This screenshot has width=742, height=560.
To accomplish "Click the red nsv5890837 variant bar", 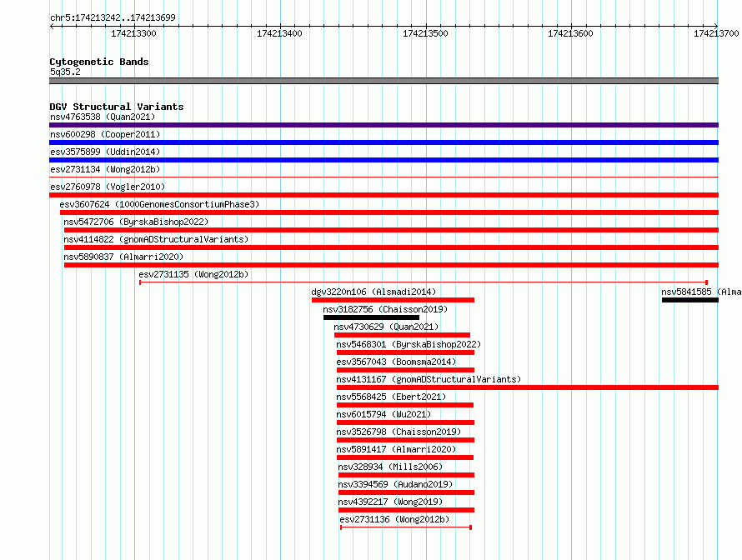I will (391, 265).
